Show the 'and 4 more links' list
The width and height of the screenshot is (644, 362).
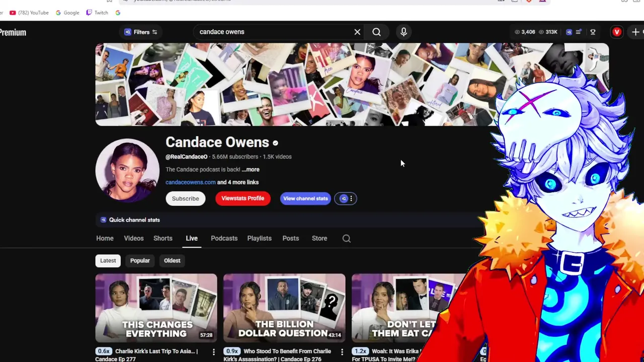[238, 182]
